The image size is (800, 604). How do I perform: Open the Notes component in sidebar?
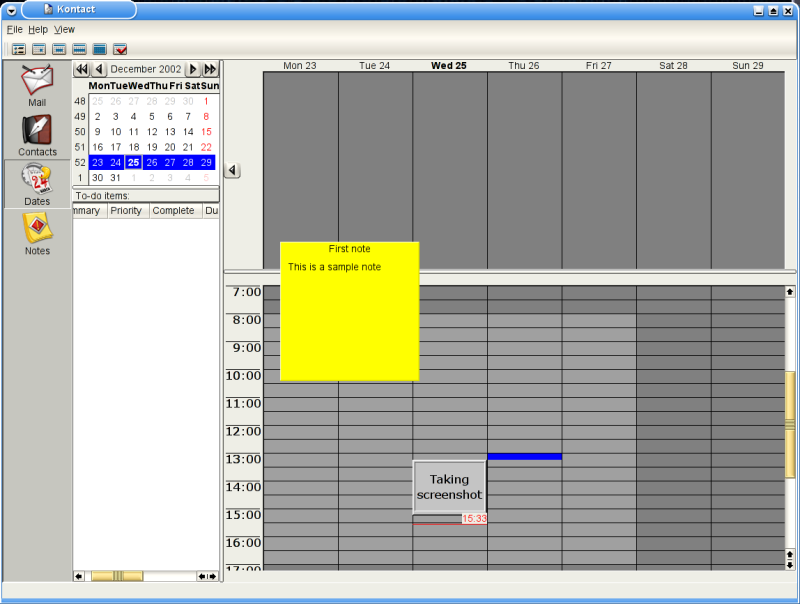click(37, 234)
